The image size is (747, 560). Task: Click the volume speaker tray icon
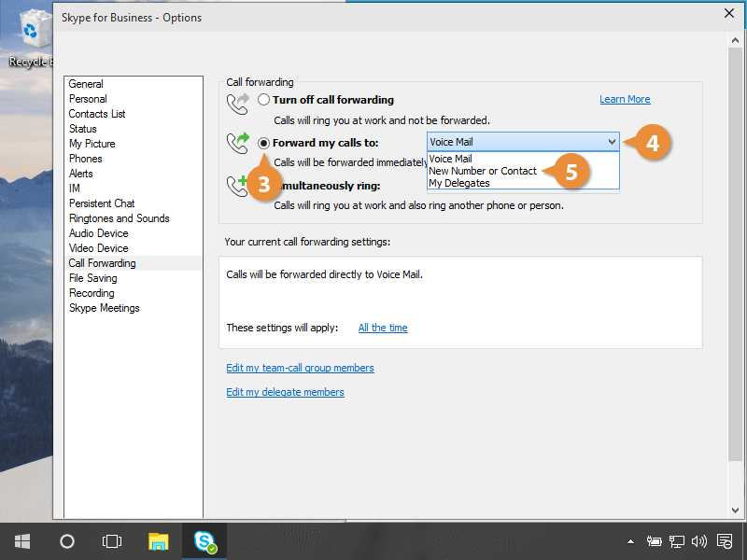[x=698, y=540]
